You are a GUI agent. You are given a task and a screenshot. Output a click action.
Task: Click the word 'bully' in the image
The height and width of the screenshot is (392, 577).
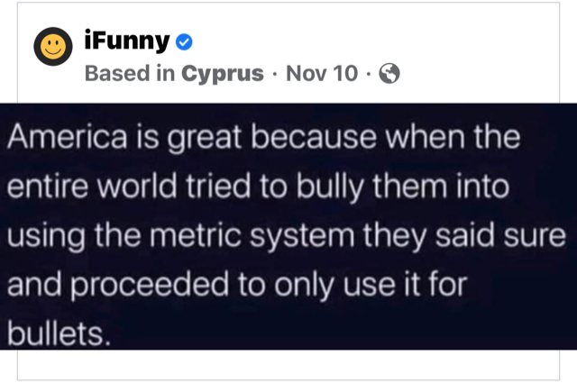click(330, 187)
